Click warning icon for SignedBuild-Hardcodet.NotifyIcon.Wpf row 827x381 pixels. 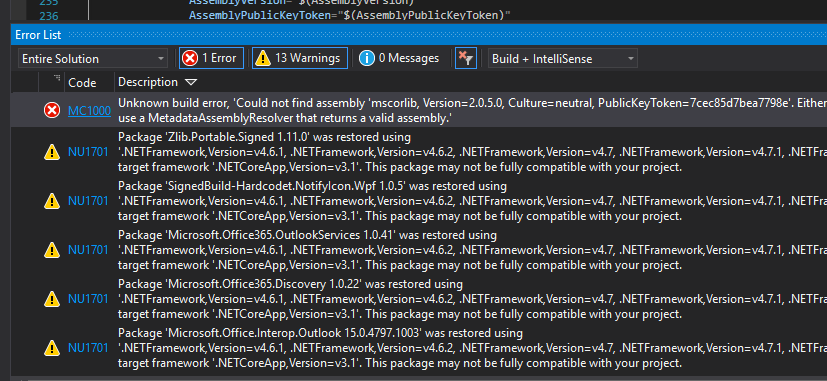[x=52, y=201]
